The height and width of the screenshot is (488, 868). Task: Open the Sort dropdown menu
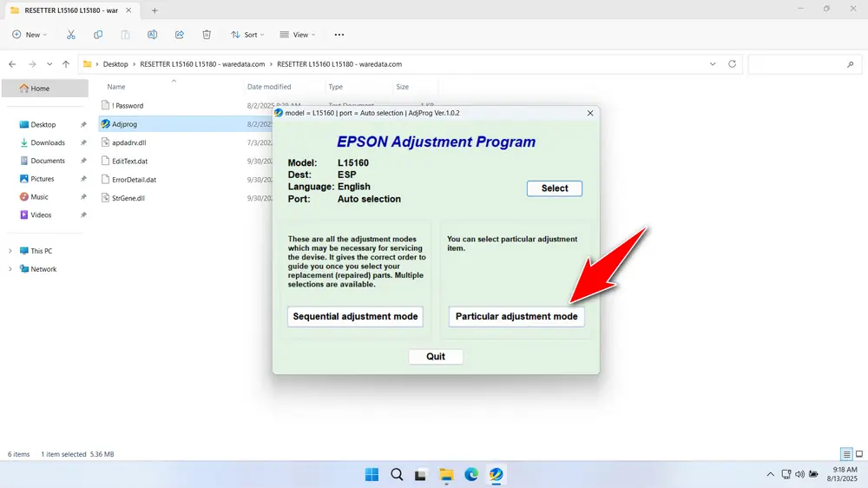pyautogui.click(x=247, y=35)
